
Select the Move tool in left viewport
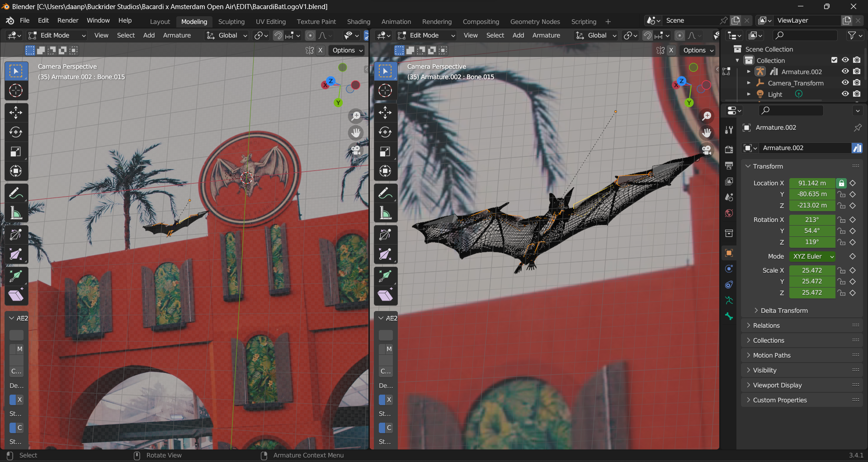(16, 112)
